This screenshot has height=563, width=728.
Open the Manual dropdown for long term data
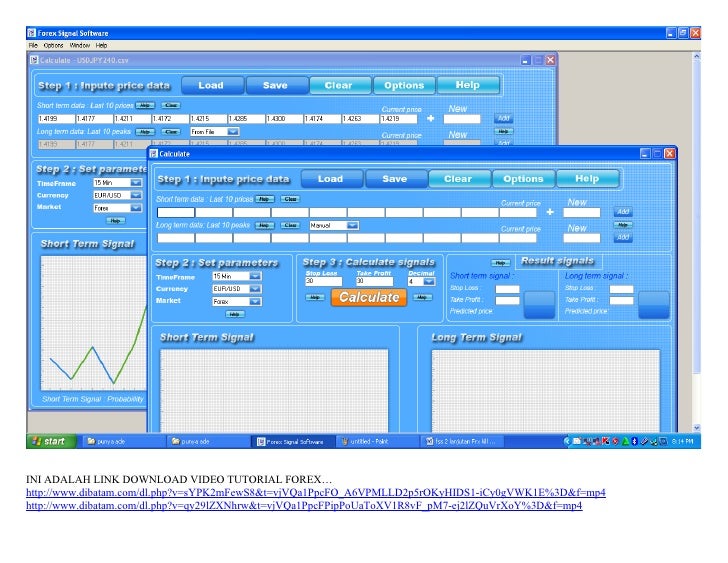[351, 225]
